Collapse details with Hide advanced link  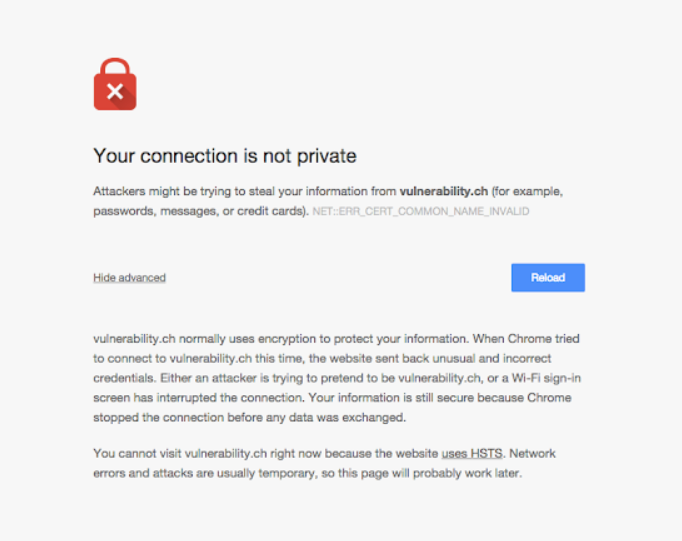coord(129,278)
